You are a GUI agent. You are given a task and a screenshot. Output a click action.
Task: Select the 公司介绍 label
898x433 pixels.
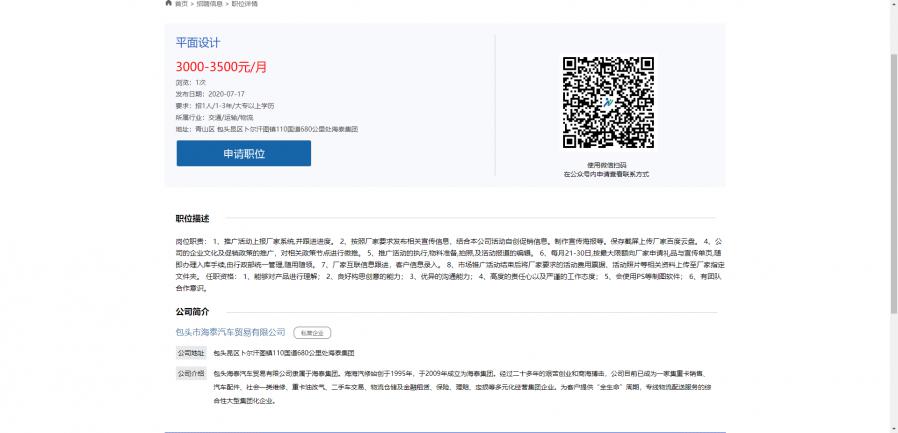[191, 373]
